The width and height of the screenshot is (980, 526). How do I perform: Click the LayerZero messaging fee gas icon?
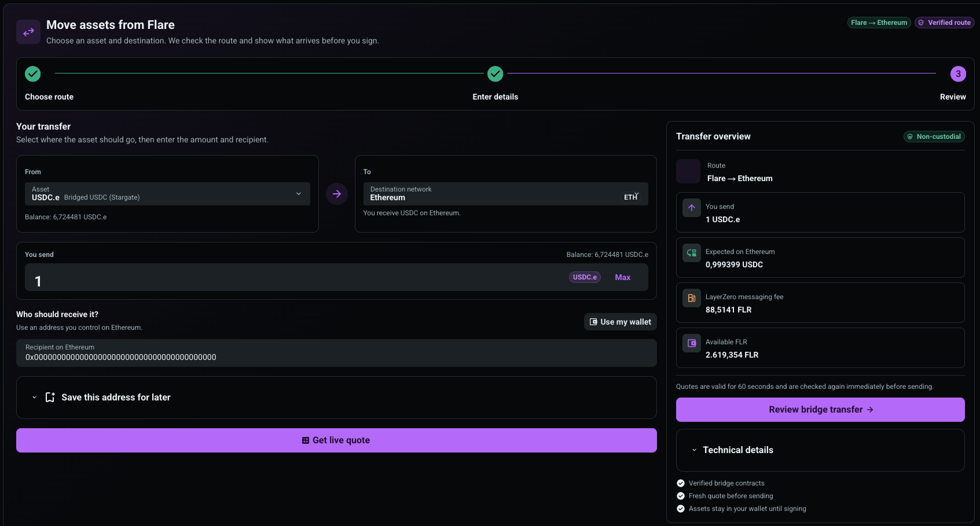(x=692, y=298)
